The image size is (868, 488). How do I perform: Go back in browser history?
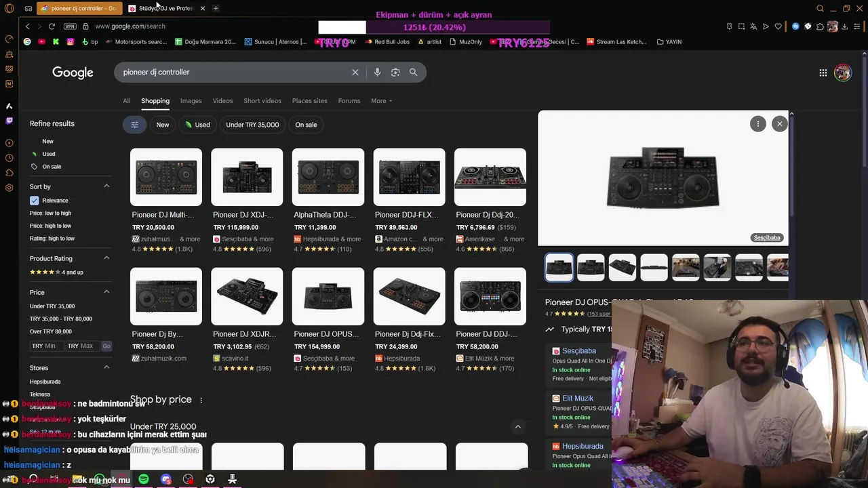[x=27, y=26]
